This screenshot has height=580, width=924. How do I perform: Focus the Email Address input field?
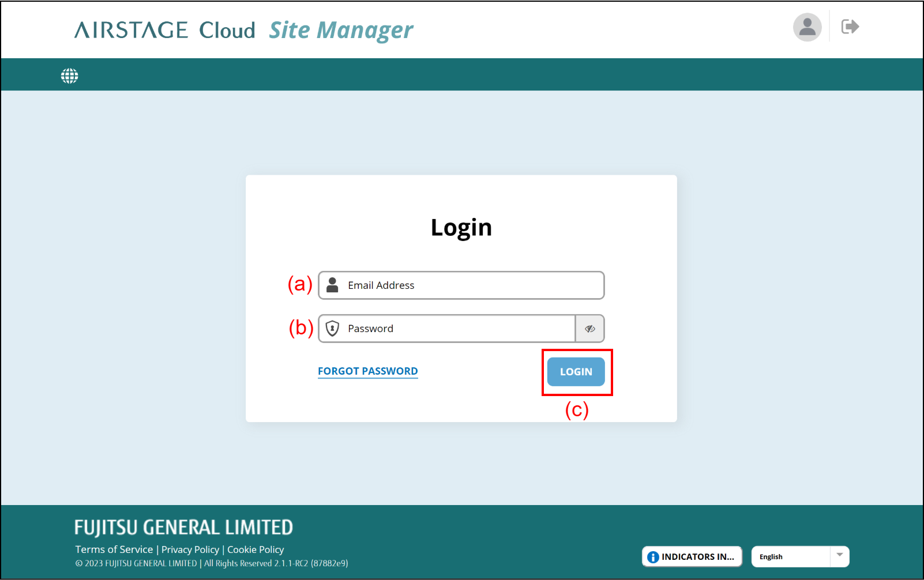pos(473,285)
